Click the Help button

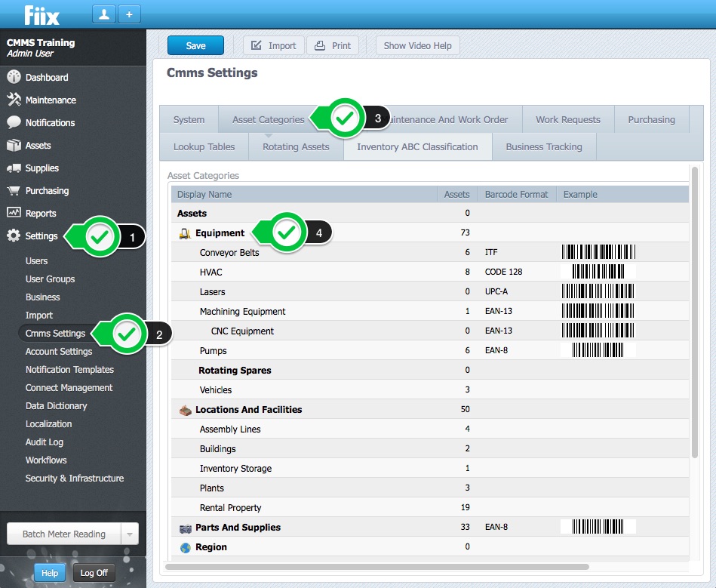(x=50, y=573)
